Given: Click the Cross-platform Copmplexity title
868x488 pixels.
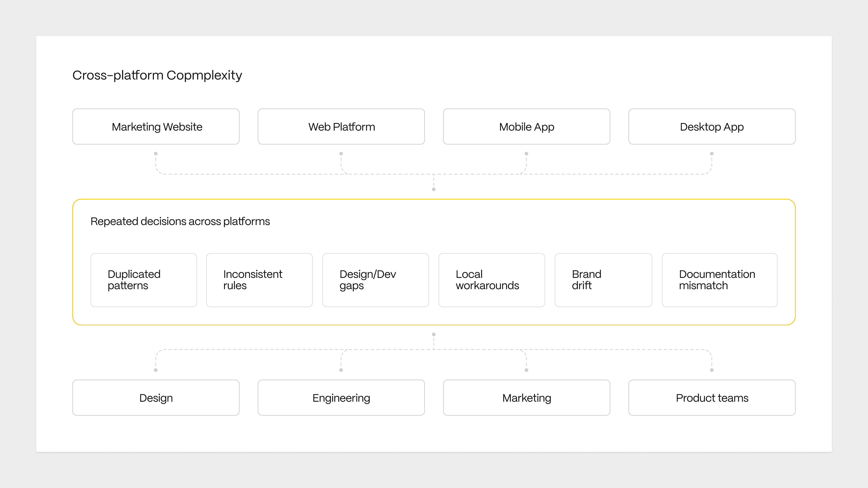Looking at the screenshot, I should click(157, 75).
